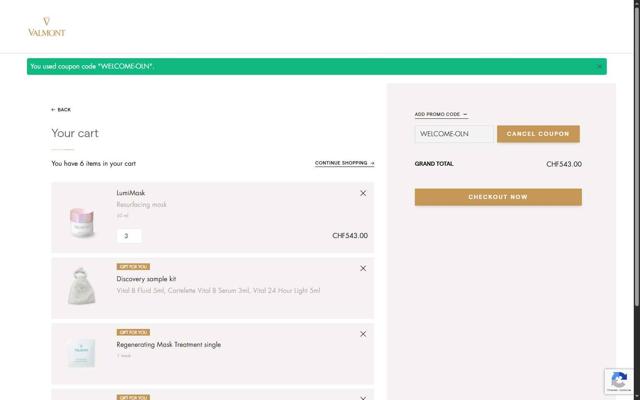Click the promo code input field
The height and width of the screenshot is (400, 640).
coord(454,134)
